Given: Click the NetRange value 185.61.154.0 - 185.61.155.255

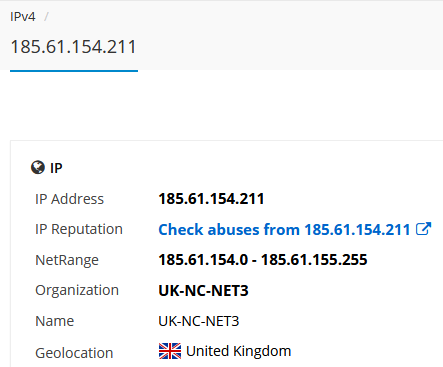Looking at the screenshot, I should click(263, 260).
